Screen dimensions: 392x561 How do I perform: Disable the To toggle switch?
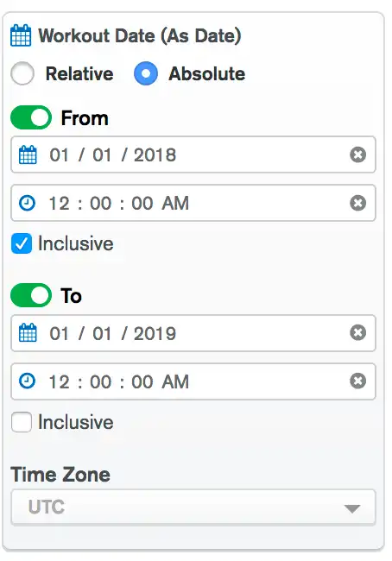pyautogui.click(x=31, y=295)
